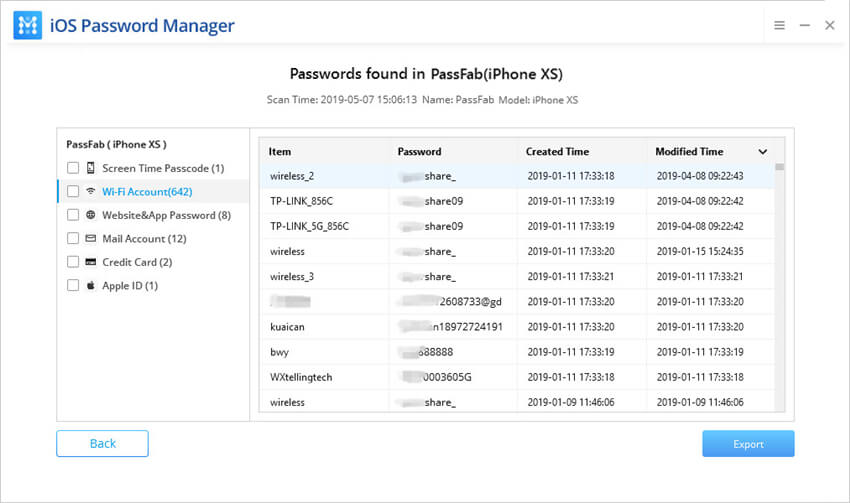Screen dimensions: 850x503
Task: Click modified time 2019-04-08 09:22:43
Action: tap(700, 176)
